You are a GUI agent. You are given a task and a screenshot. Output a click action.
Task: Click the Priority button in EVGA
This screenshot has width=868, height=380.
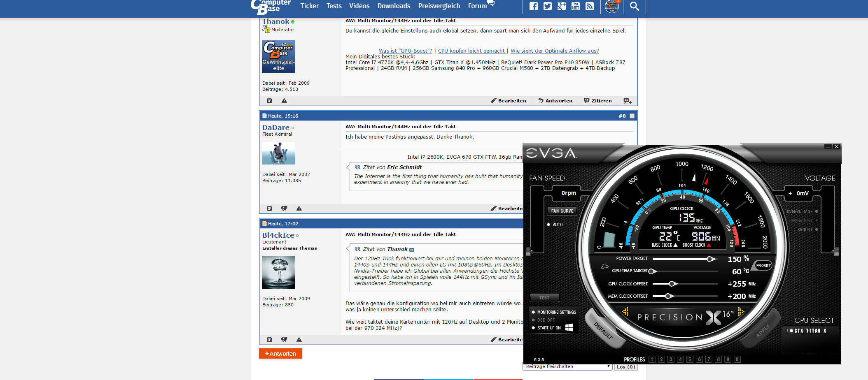coord(763,266)
